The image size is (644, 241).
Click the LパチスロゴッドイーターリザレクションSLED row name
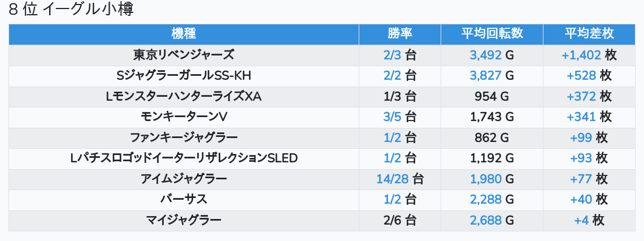tap(184, 158)
